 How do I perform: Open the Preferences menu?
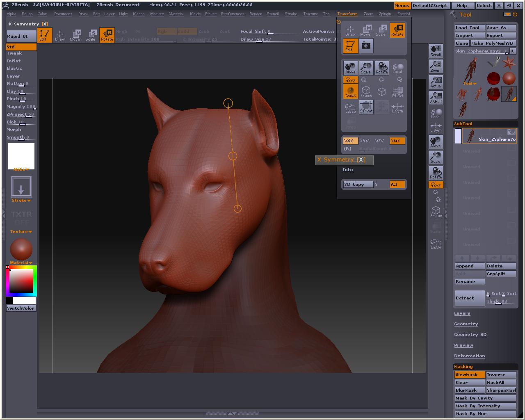coord(233,14)
